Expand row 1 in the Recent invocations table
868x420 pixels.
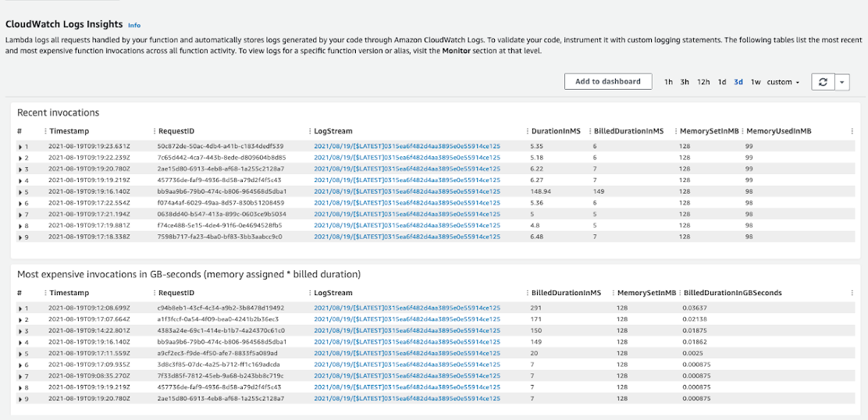(21, 147)
